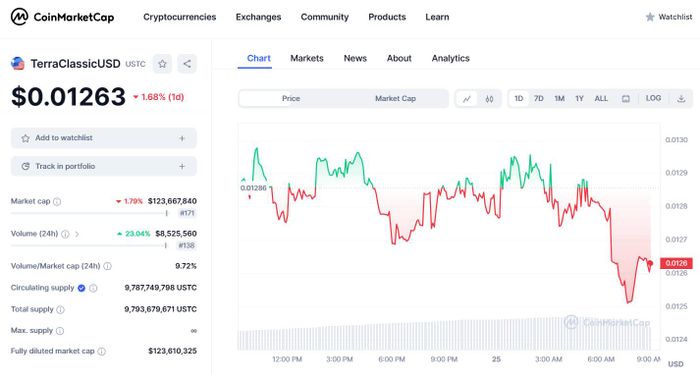Viewport: 700px width, 374px height.
Task: Click the Market cap range slider bar
Action: point(89,213)
